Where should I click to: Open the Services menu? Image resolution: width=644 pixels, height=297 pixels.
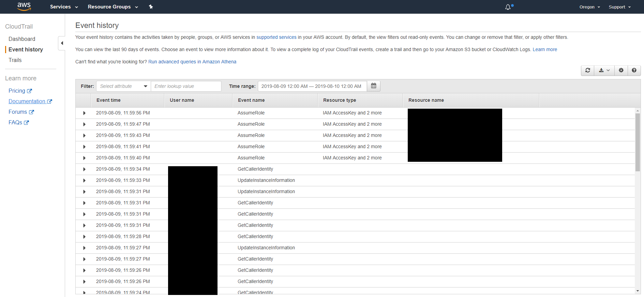64,7
